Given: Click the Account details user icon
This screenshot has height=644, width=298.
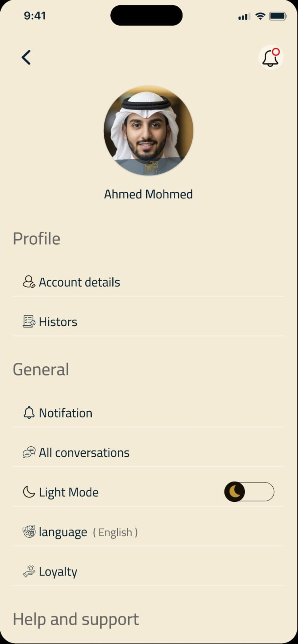Looking at the screenshot, I should pos(29,282).
